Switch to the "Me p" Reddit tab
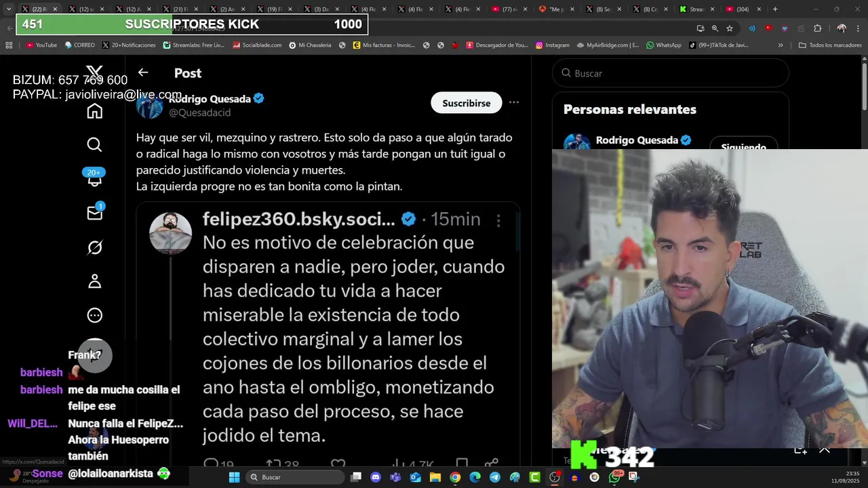This screenshot has height=488, width=868. (x=556, y=9)
